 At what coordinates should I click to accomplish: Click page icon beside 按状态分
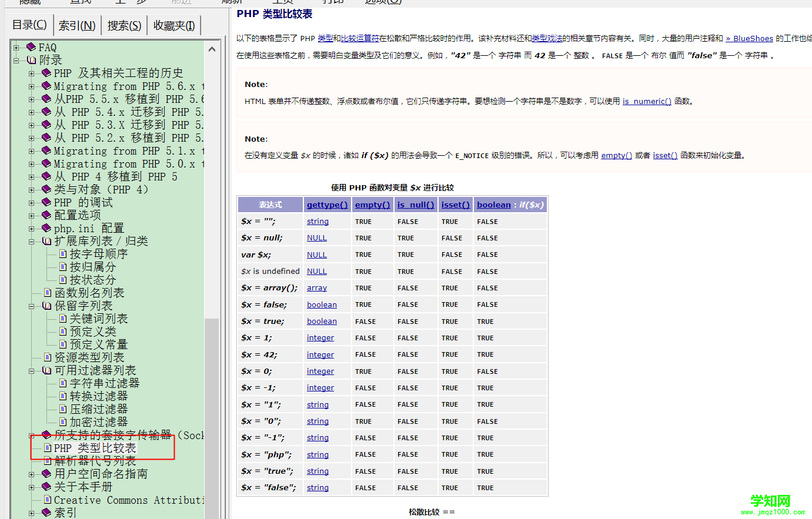click(63, 280)
